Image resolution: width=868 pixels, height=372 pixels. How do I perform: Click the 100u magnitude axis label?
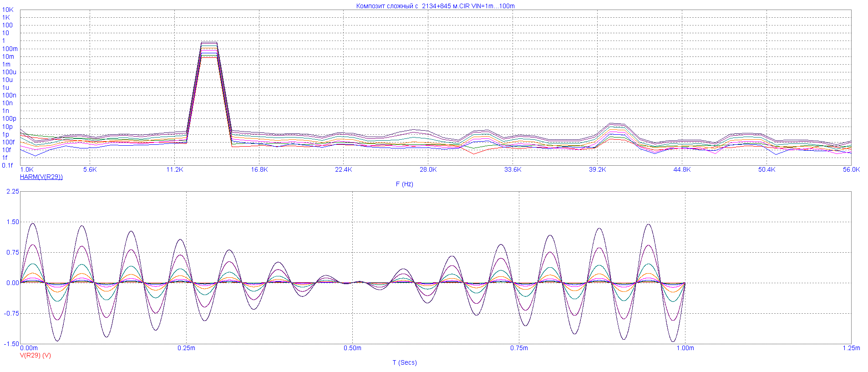pyautogui.click(x=9, y=72)
